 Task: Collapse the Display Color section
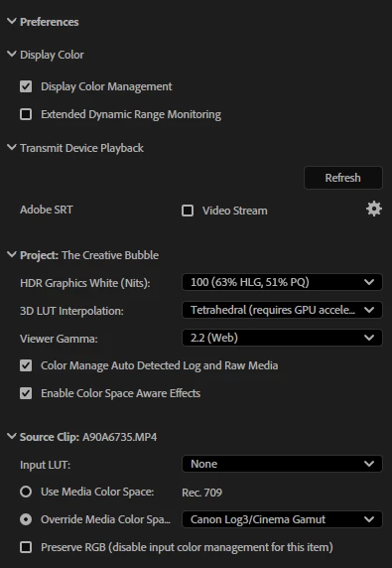12,55
